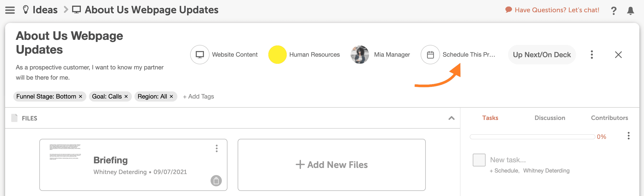The width and height of the screenshot is (644, 196).
Task: Click the Ideas lightbulb icon
Action: coord(26,10)
